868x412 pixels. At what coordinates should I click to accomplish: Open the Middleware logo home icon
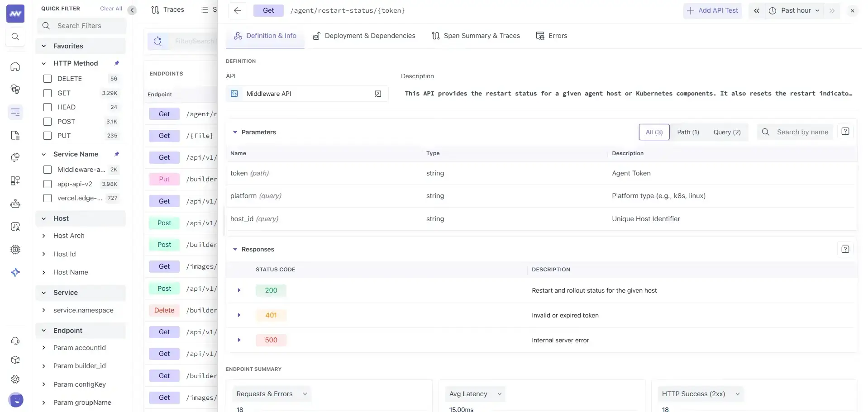[x=15, y=14]
